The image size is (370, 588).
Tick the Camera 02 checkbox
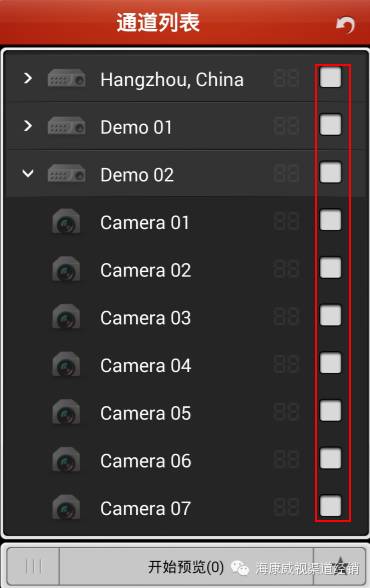[x=330, y=268]
